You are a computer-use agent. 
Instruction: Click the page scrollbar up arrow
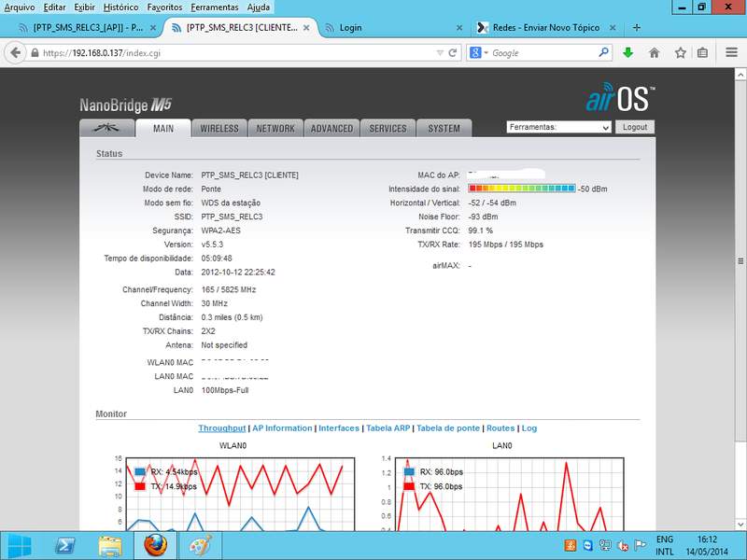(x=740, y=75)
